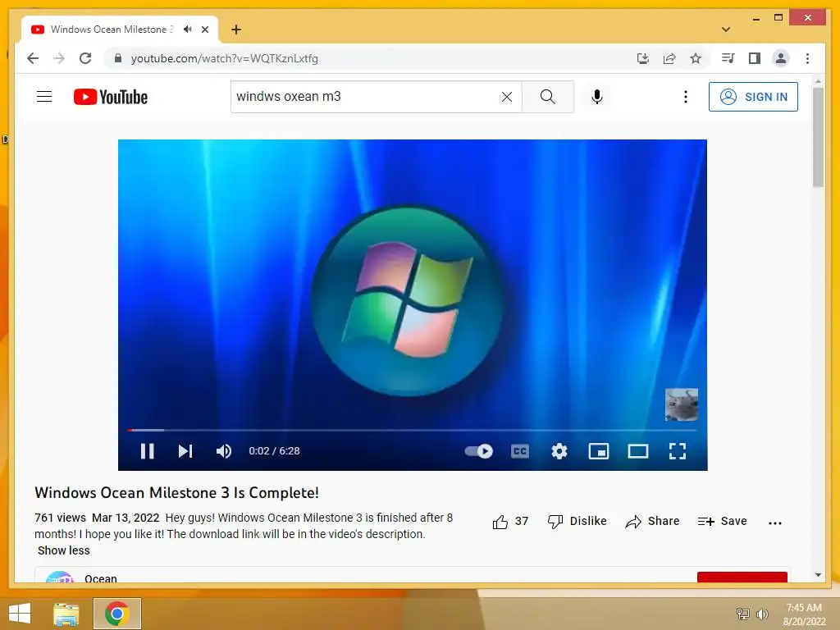Share the video
This screenshot has height=630, width=840.
pos(652,521)
